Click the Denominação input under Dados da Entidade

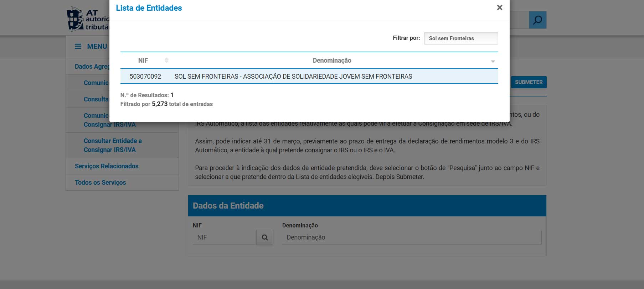coord(411,237)
